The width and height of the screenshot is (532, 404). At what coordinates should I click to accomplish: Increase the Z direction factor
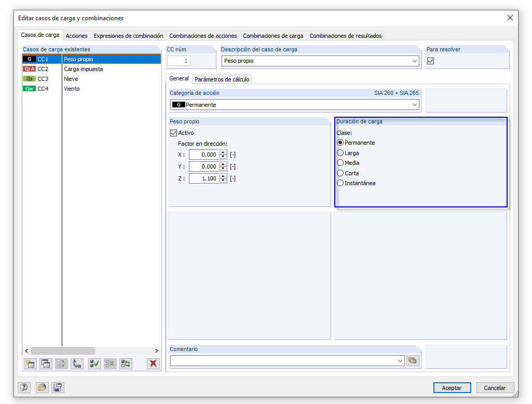[x=223, y=176]
